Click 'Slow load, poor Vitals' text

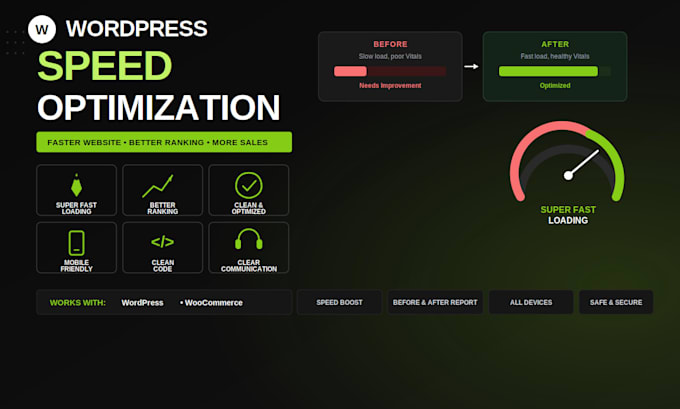(x=390, y=56)
